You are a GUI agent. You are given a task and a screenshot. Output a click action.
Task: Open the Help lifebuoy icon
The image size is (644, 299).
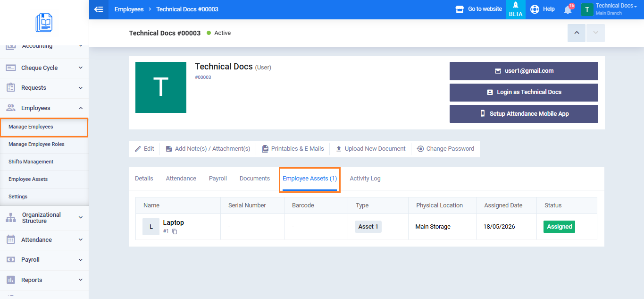click(535, 9)
